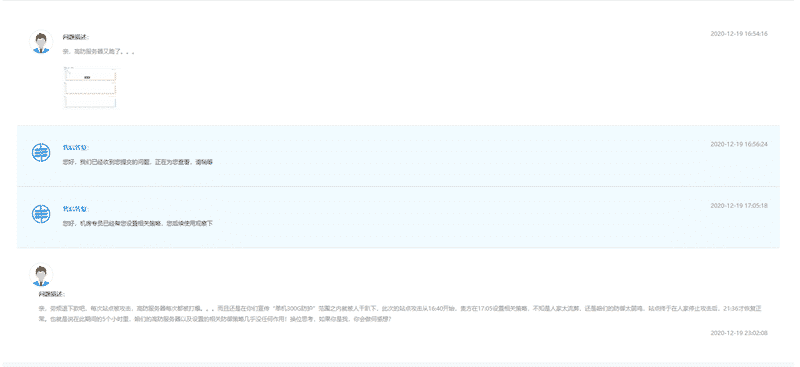Open the attached screenshot thumbnail in first message
Screen dimensions: 800x367
(x=90, y=88)
